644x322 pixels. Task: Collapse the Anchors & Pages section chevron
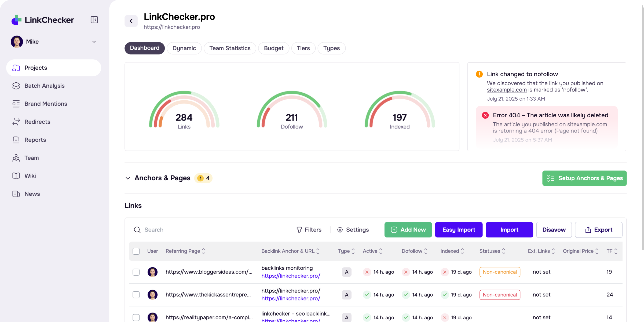click(x=128, y=178)
